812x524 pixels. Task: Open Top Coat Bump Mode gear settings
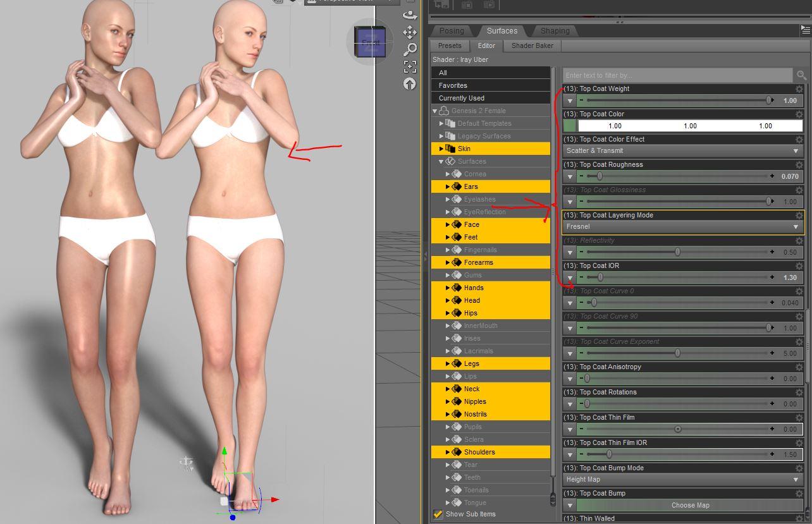click(x=799, y=468)
